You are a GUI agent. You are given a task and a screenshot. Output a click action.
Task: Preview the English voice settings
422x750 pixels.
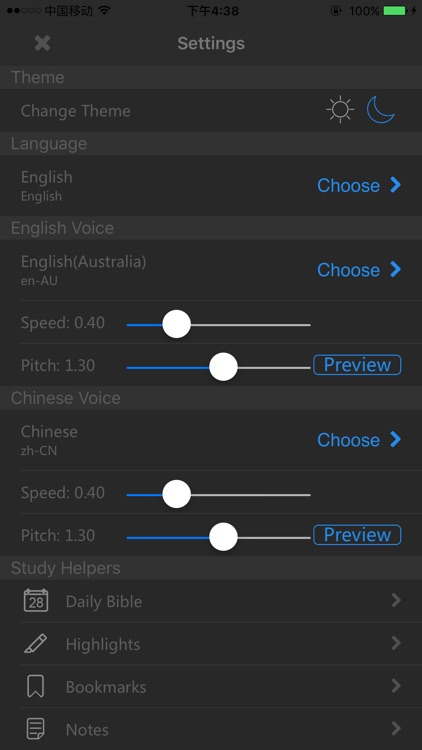pos(357,365)
